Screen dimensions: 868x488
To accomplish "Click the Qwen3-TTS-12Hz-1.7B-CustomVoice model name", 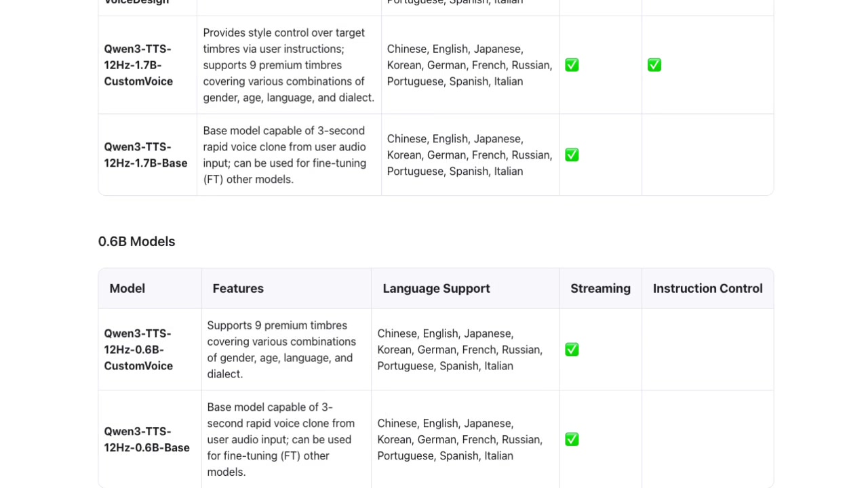I will pos(138,65).
